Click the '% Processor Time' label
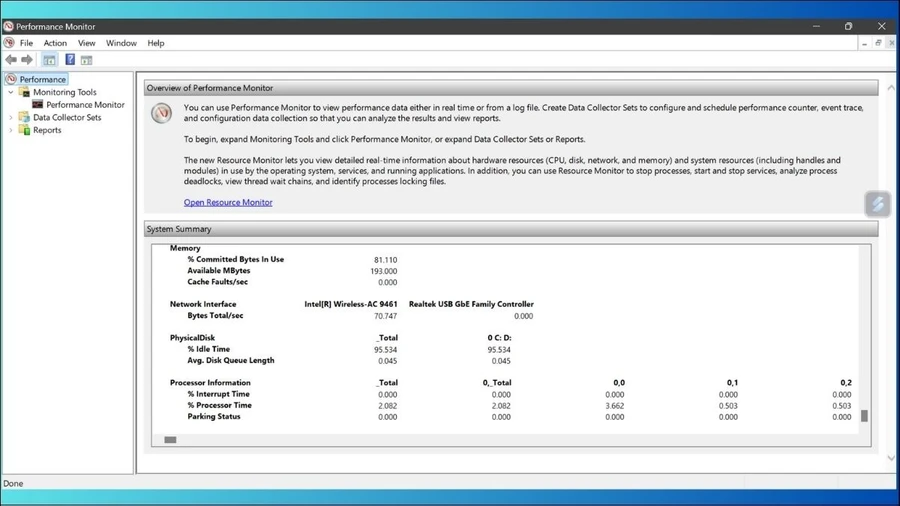This screenshot has width=900, height=506. [x=219, y=405]
